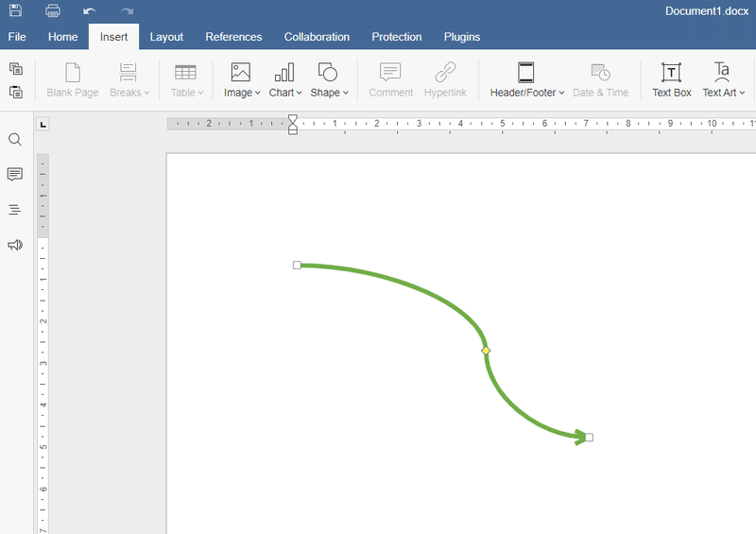756x534 pixels.
Task: Open the Navigation headings panel in the sidebar
Action: click(15, 210)
